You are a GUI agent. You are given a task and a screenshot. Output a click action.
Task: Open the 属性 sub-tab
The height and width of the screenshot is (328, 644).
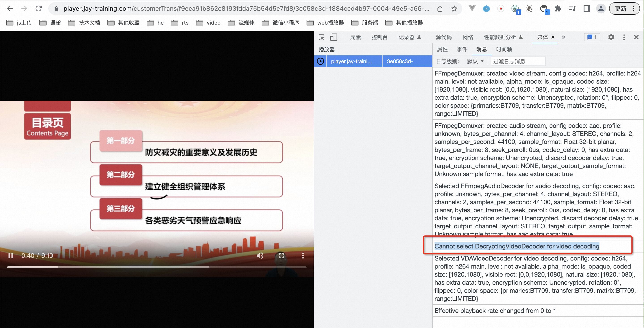coord(442,49)
